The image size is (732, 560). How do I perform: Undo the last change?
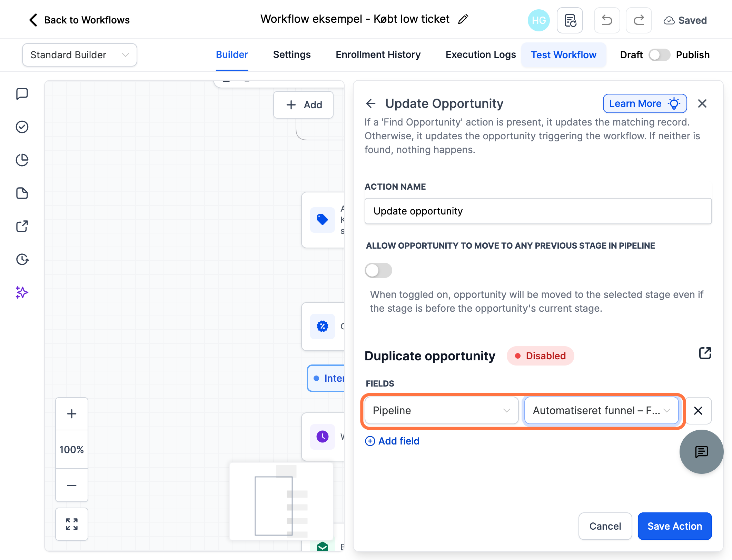(607, 20)
